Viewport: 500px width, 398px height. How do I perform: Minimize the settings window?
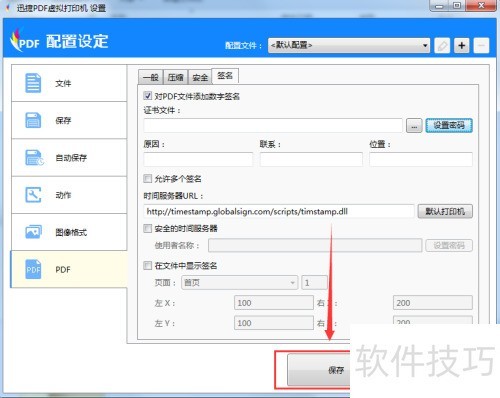click(439, 6)
